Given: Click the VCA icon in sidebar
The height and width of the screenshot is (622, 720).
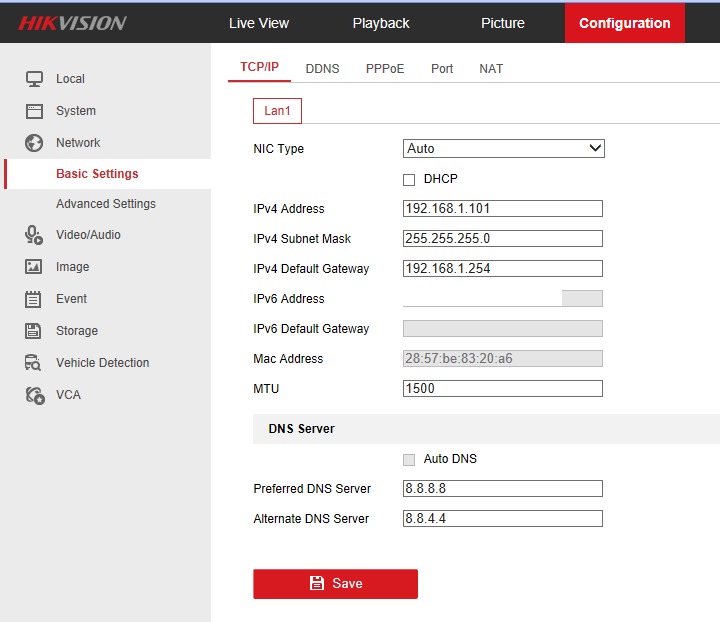Looking at the screenshot, I should pos(34,395).
